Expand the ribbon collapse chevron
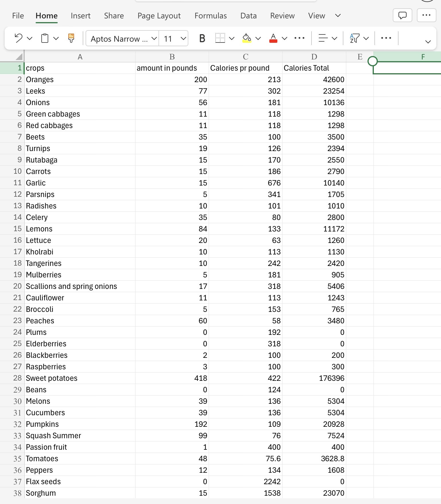 pyautogui.click(x=428, y=42)
